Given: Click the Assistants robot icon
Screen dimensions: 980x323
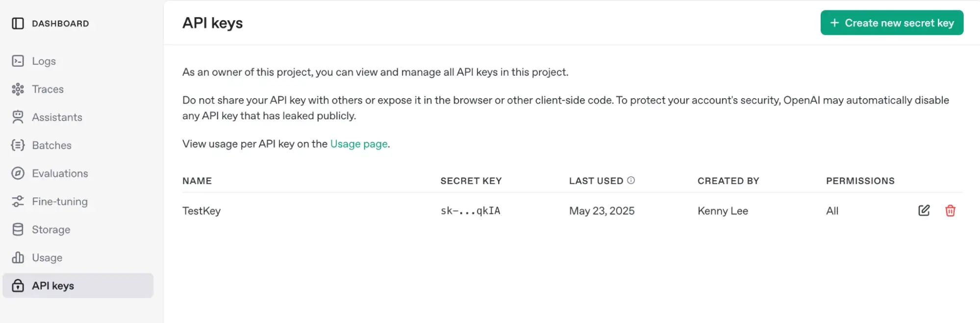Looking at the screenshot, I should click(18, 117).
